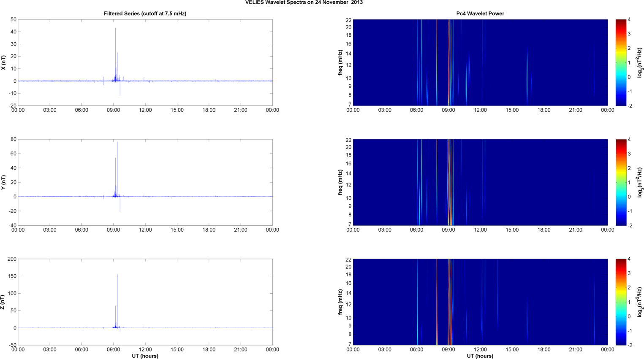Click the freq (mHz) label of bottom spectrogram
644x359 pixels.
pos(340,302)
